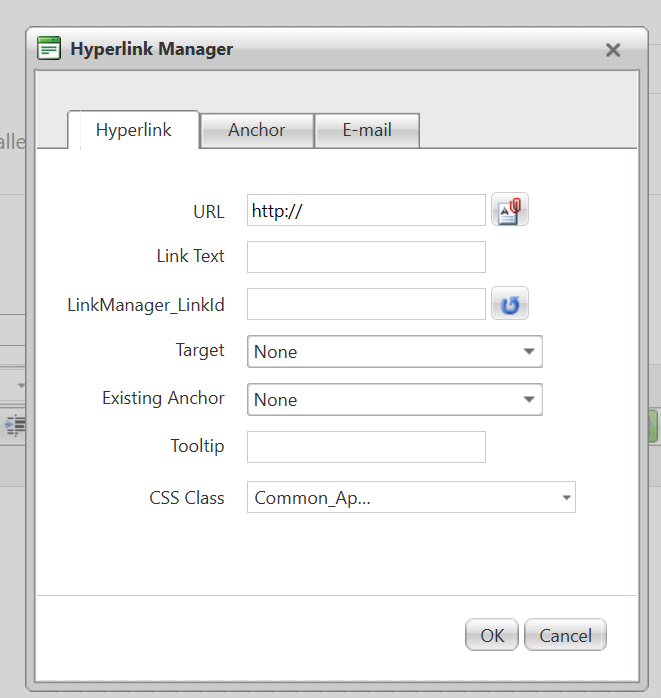
Task: Click the CSS Class dropdown arrow
Action: 566,498
